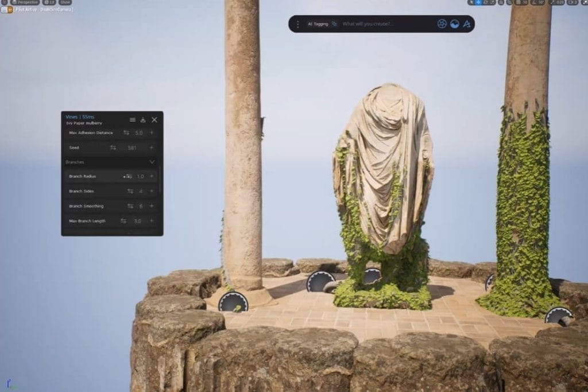The width and height of the screenshot is (588, 392).
Task: Click the save preset icon in Vines panel
Action: (x=143, y=120)
